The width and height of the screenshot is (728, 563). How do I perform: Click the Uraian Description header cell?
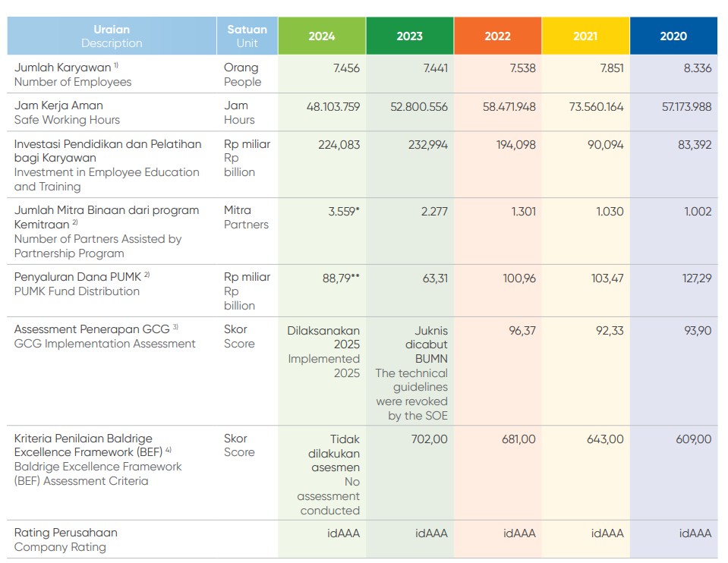click(112, 36)
